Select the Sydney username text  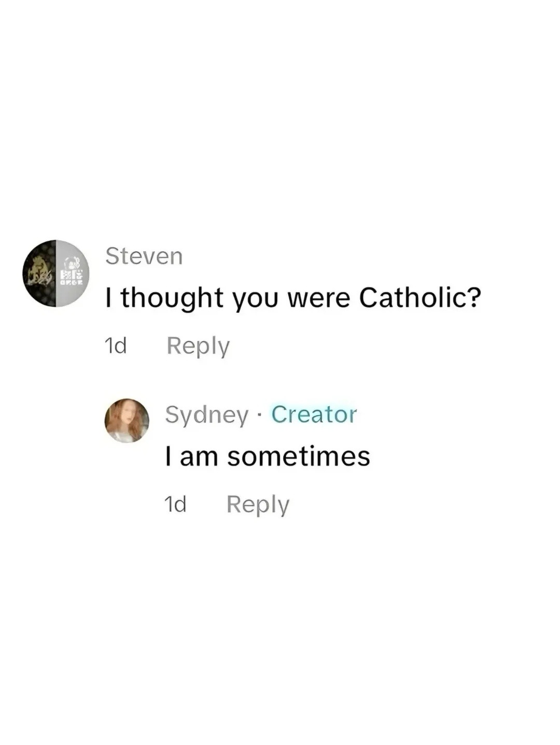205,415
